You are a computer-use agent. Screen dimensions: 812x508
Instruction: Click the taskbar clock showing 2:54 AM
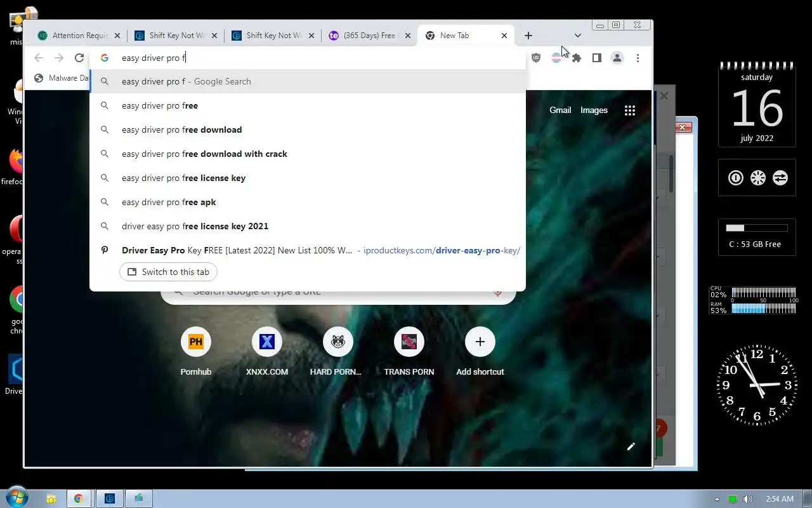pyautogui.click(x=780, y=499)
